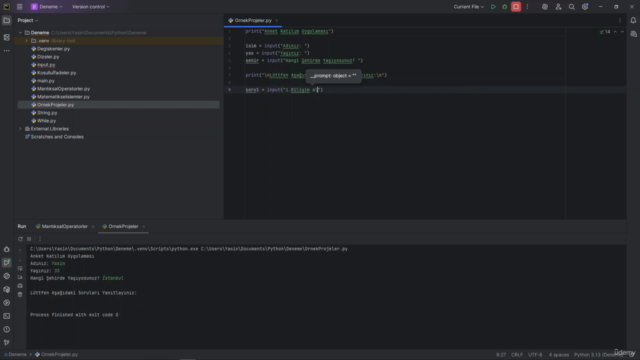Click CRLF line separator in status bar
Viewport: 640px width, 360px height.
tap(517, 355)
